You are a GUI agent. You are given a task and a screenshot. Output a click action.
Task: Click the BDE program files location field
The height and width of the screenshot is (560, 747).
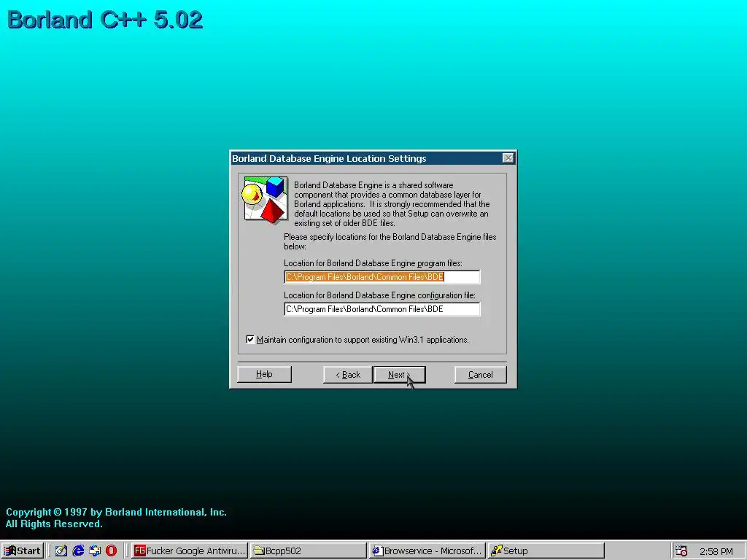tap(382, 276)
